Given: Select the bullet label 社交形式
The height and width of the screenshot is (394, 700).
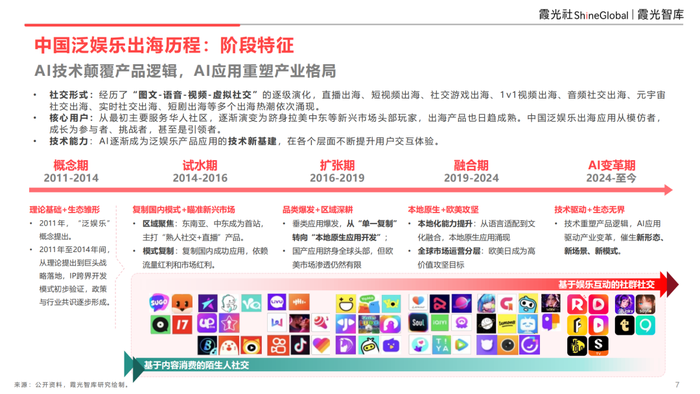Looking at the screenshot, I should click(x=69, y=95).
